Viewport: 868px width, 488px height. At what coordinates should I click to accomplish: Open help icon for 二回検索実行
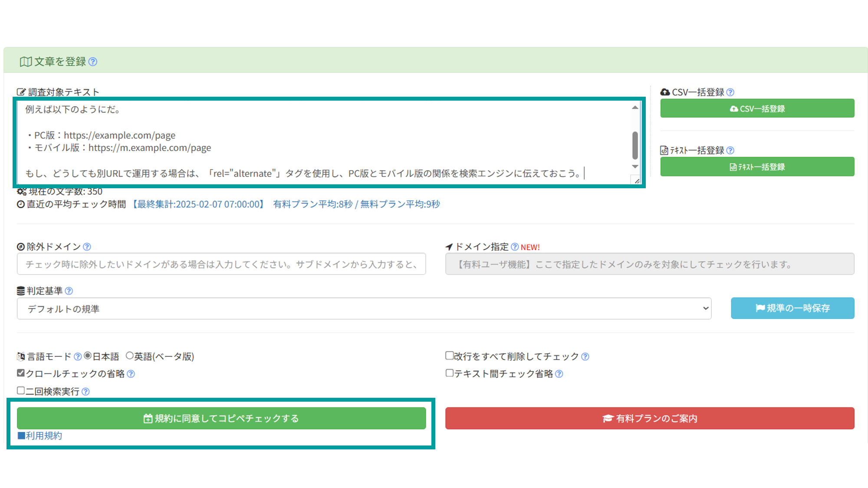pyautogui.click(x=85, y=392)
